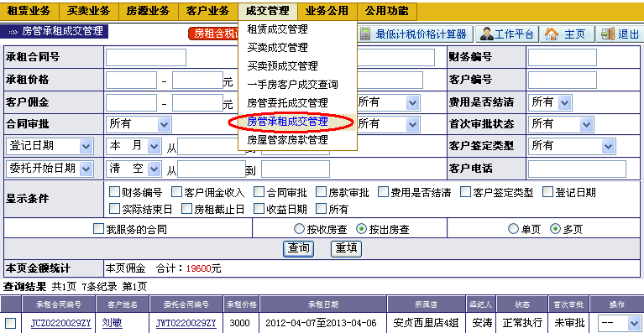Click the 客户电话 input field
This screenshot has height=333, width=644.
577,169
